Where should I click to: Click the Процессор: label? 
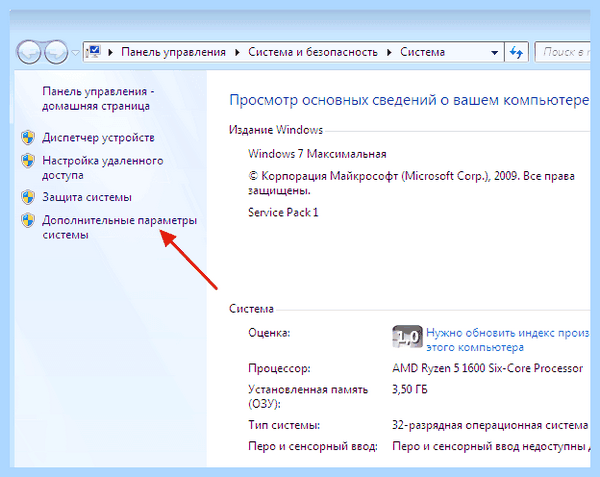[x=279, y=368]
